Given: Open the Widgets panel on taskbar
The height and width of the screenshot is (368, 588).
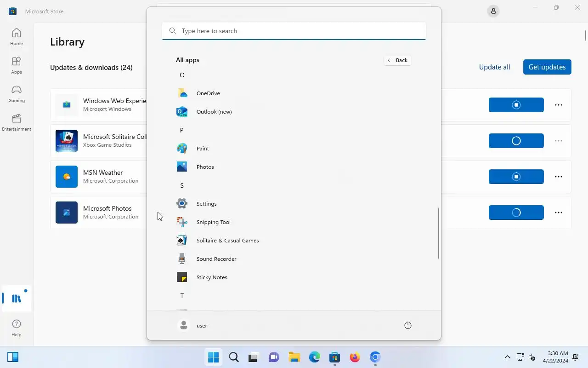Looking at the screenshot, I should 13,357.
